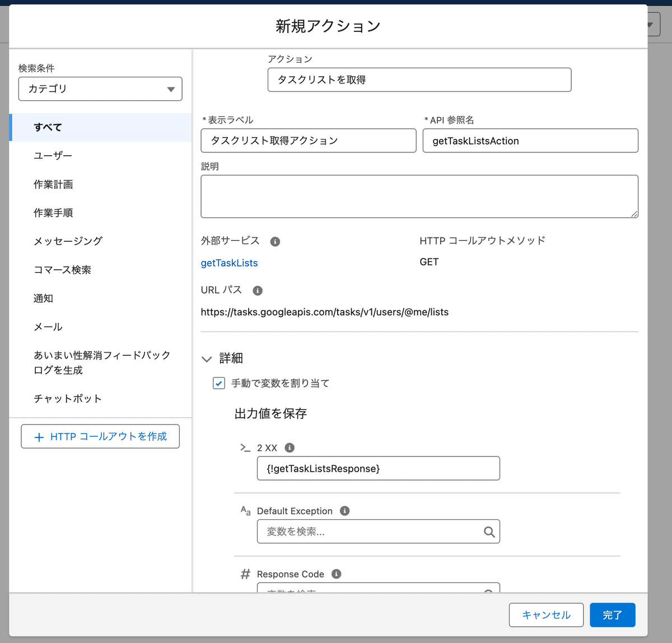This screenshot has width=672, height=643.
Task: Click the GET method value text
Action: 430,262
